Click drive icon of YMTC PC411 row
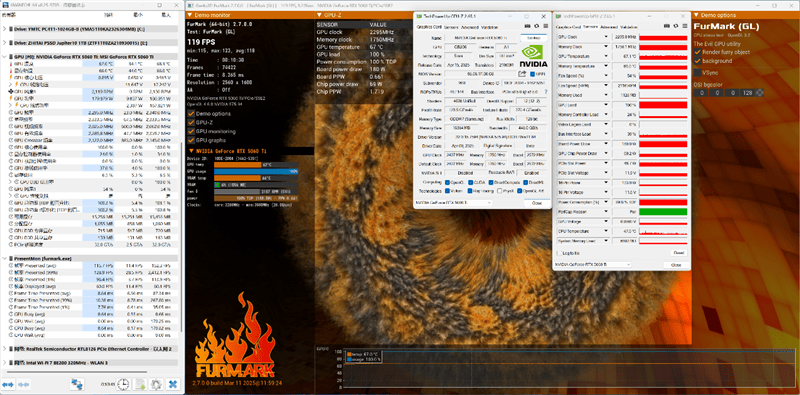This screenshot has height=395, width=800. click(11, 30)
